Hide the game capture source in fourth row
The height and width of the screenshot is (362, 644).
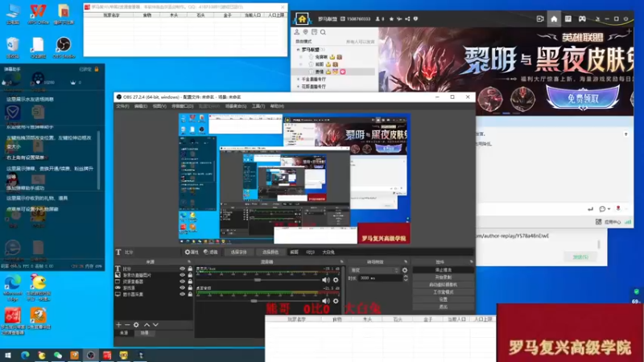point(183,288)
